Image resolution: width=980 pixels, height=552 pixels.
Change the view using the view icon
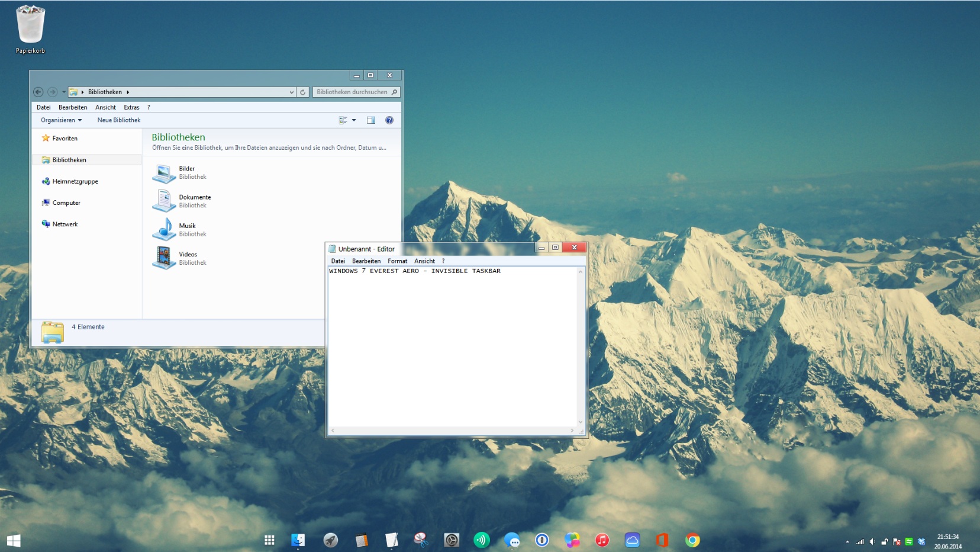click(343, 120)
